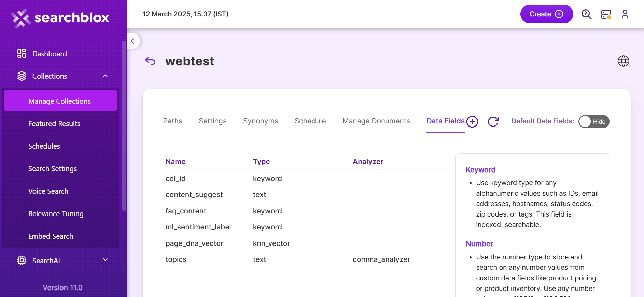Click the Analyzer column header
This screenshot has height=297, width=644.
pyautogui.click(x=368, y=162)
